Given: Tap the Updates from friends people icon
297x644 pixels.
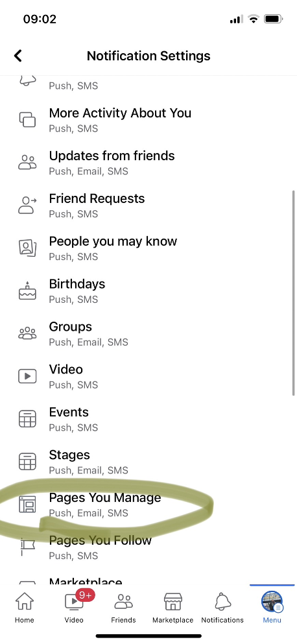Looking at the screenshot, I should click(27, 162).
